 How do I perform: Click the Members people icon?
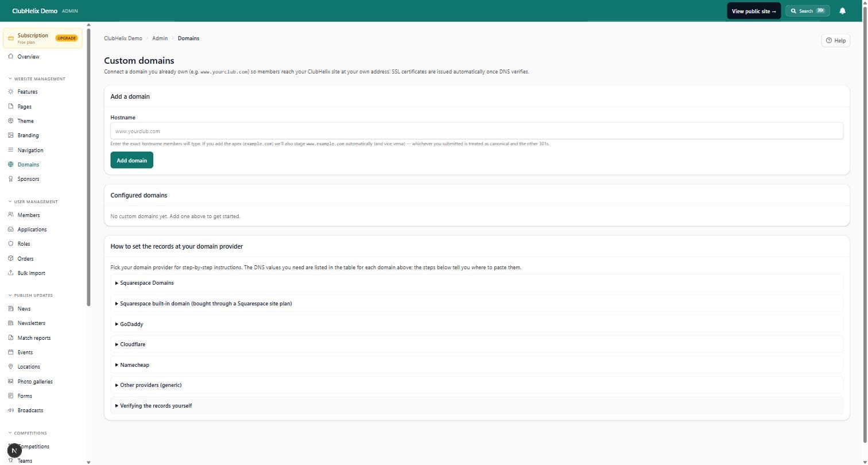11,215
